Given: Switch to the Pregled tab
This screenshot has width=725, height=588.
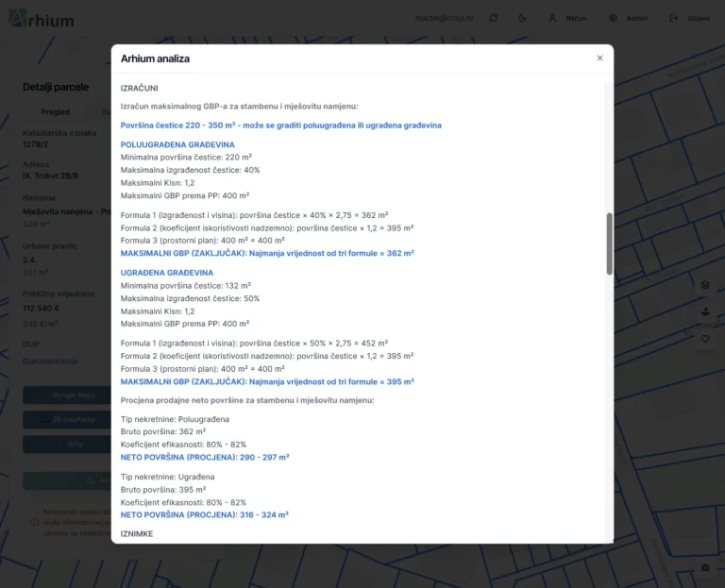Looking at the screenshot, I should [55, 112].
